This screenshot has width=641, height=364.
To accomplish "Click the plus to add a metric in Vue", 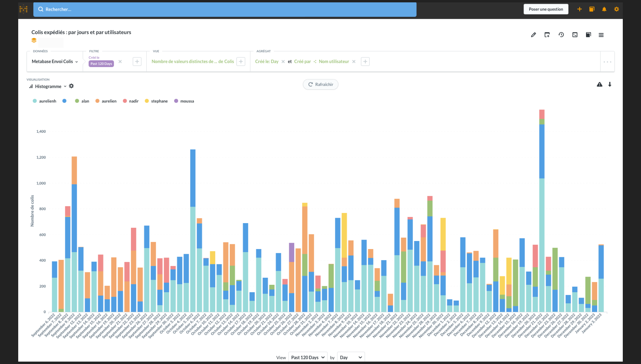I will coord(241,61).
